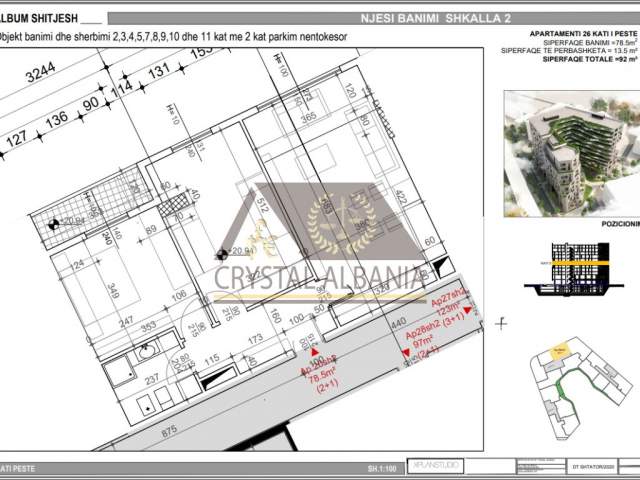The width and height of the screenshot is (640, 480).
Task: Click the 349 bedroom dimension
Action: pos(113,291)
